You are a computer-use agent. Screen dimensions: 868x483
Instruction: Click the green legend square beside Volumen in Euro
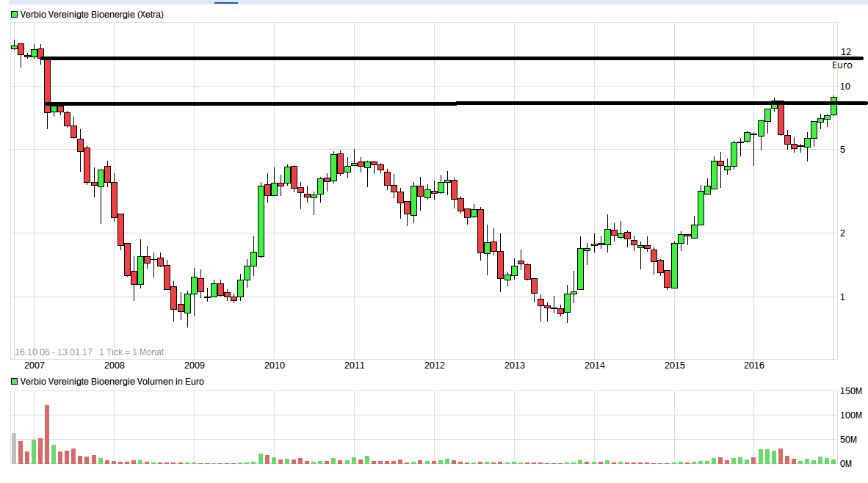point(14,382)
